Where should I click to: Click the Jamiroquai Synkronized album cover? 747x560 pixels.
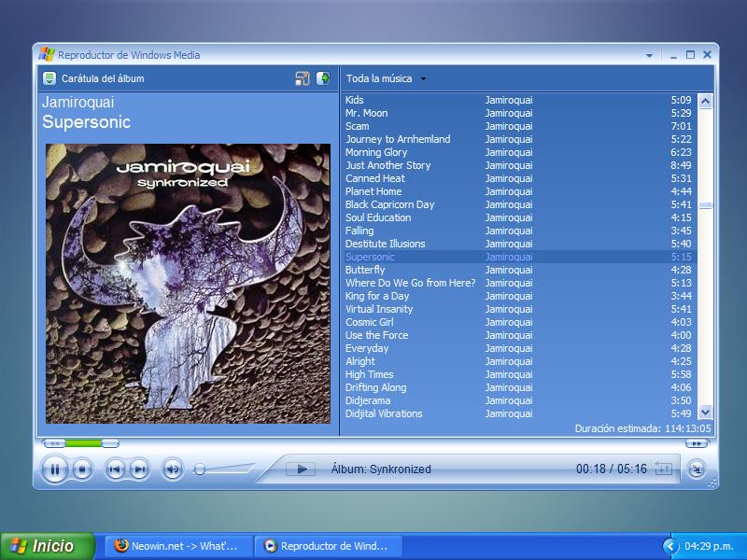(x=188, y=284)
